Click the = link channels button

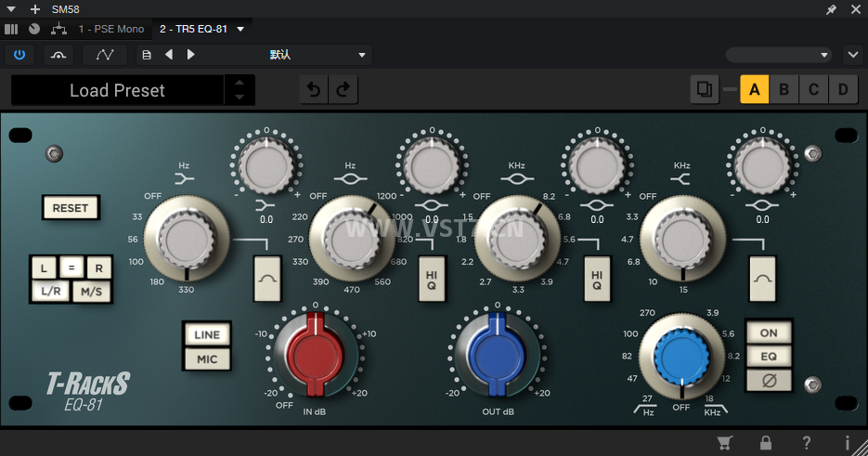(71, 267)
